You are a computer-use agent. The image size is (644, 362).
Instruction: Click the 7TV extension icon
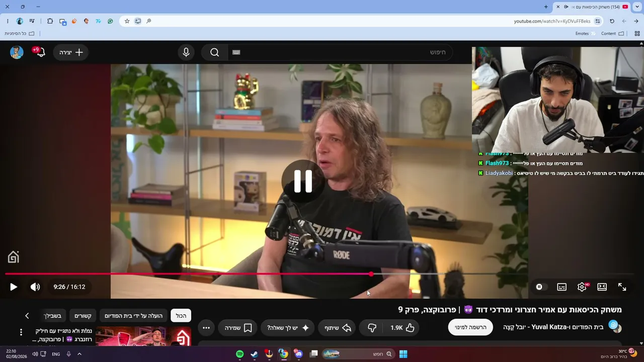point(98,21)
